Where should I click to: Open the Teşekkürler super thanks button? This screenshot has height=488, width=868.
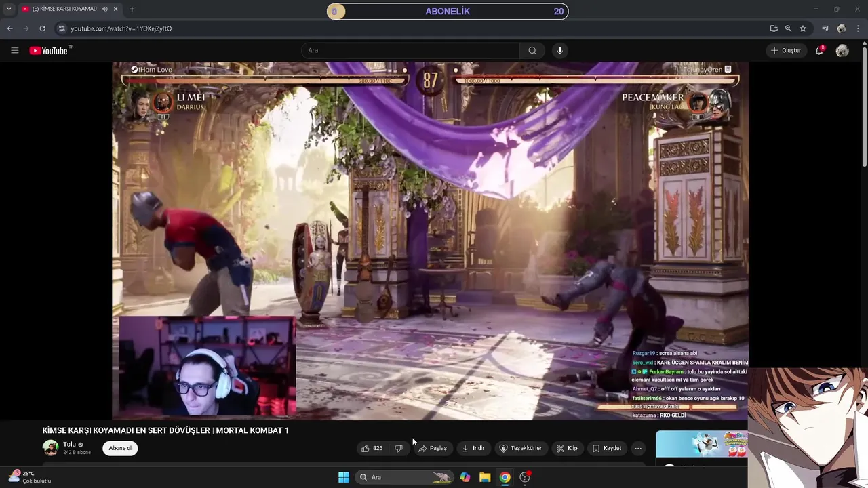521,448
